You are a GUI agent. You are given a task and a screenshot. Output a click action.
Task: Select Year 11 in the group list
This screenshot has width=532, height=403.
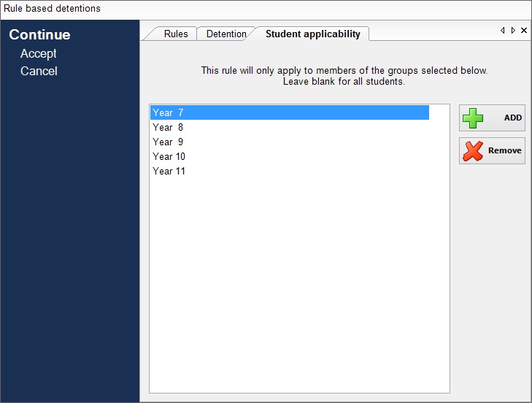point(290,171)
